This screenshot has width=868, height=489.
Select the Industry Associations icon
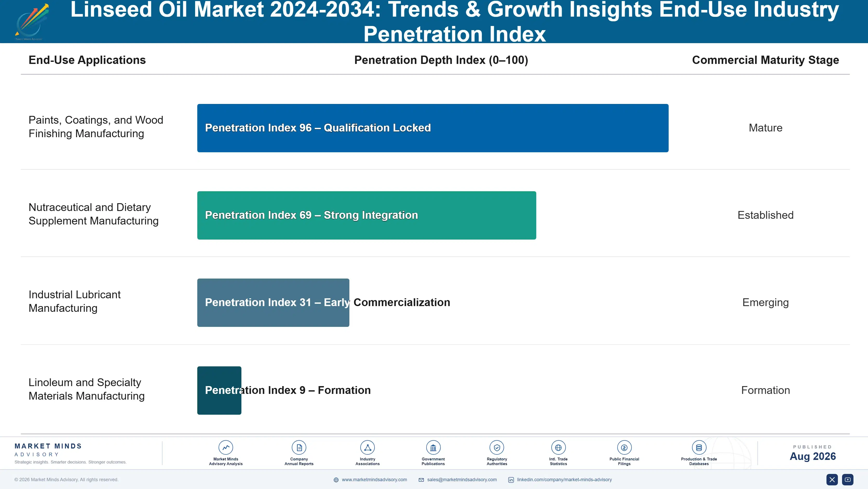[x=367, y=447]
